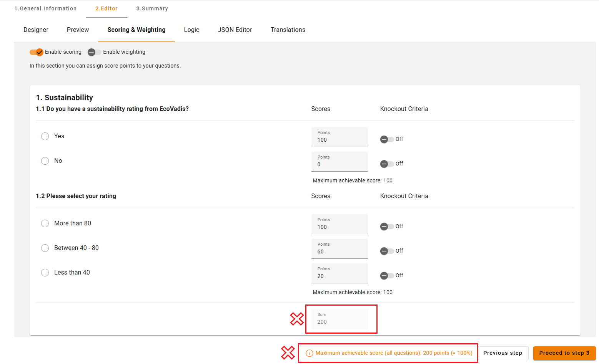Open the JSON Editor tab

point(235,30)
